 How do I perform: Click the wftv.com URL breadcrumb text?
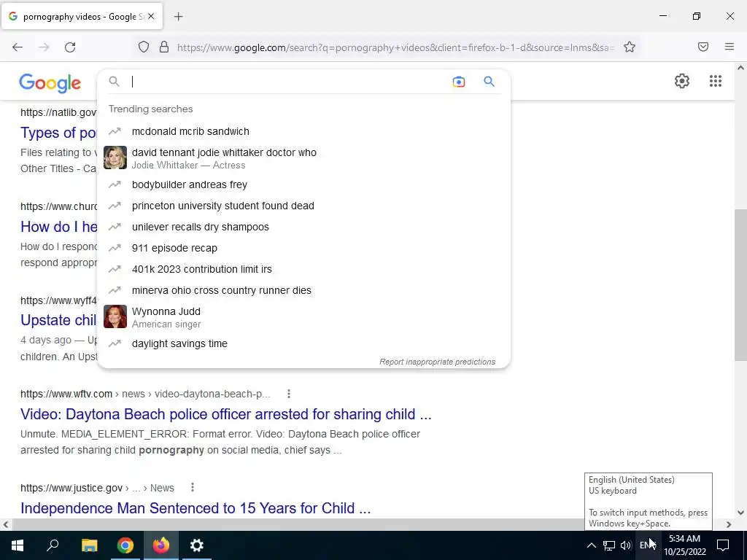[145, 394]
